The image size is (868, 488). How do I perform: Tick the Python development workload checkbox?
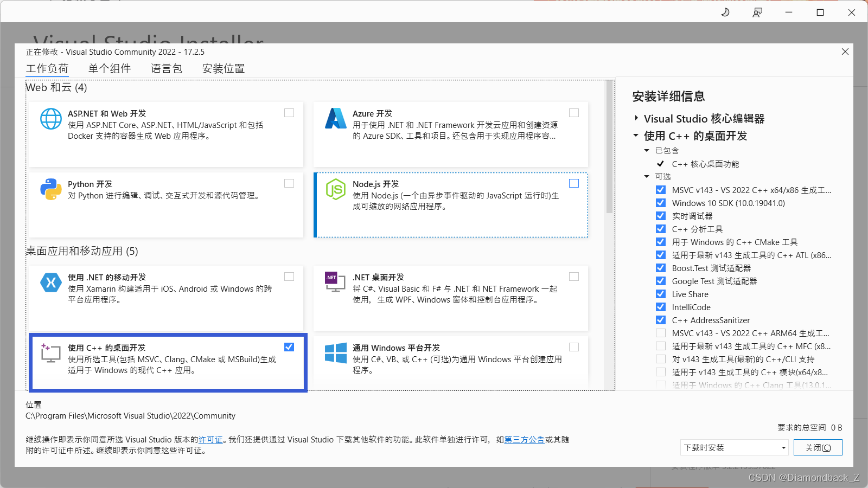289,183
